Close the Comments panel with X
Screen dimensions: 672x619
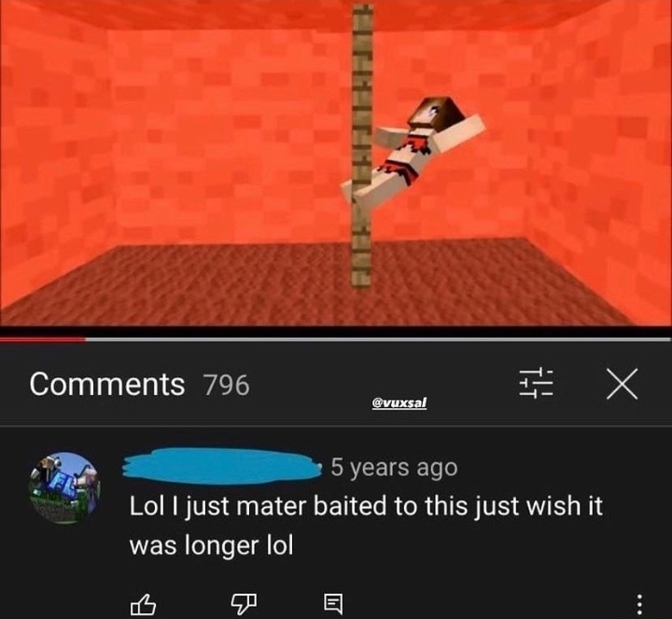tap(622, 384)
